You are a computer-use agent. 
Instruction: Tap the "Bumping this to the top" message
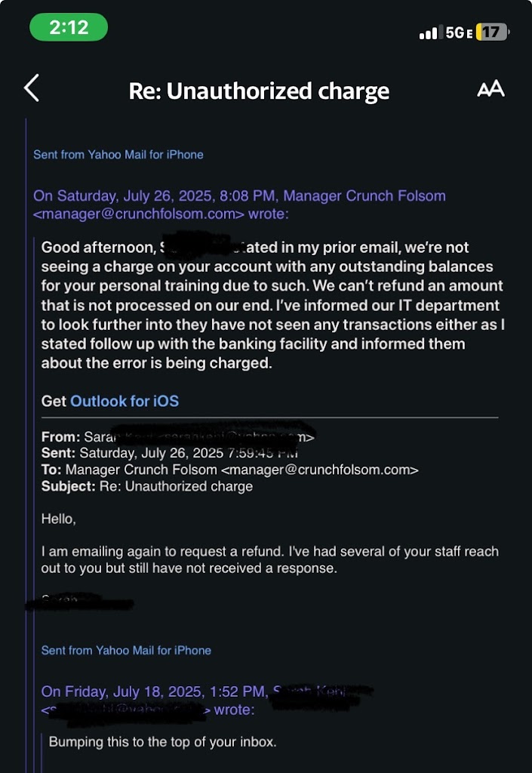coord(162,742)
